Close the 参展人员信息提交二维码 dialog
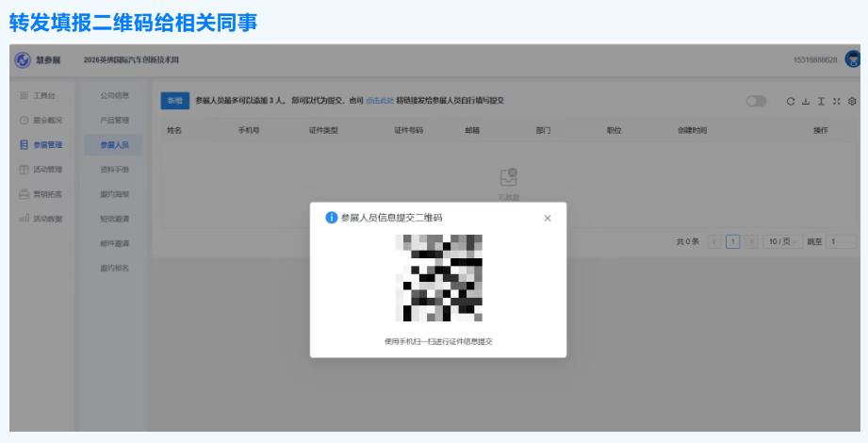868x443 pixels. pyautogui.click(x=548, y=218)
